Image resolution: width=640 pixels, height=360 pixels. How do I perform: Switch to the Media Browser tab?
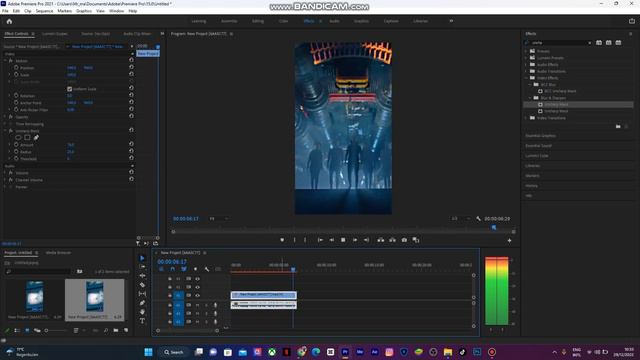pos(58,253)
